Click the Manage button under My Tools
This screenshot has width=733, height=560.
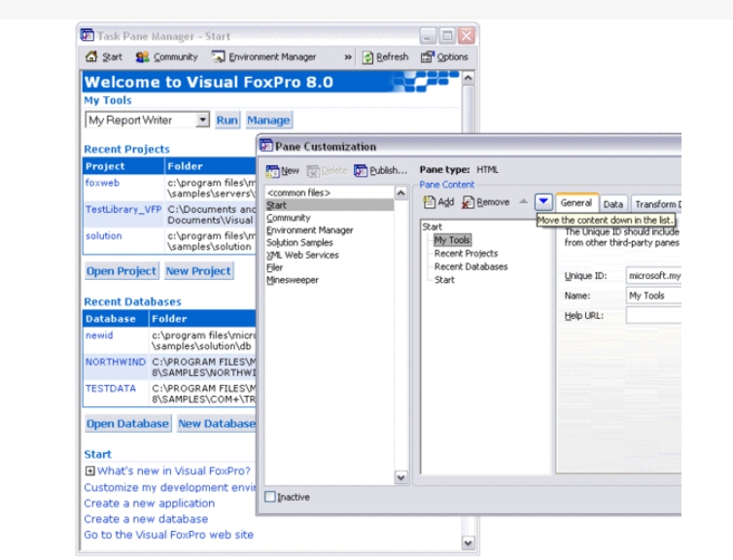click(x=268, y=121)
